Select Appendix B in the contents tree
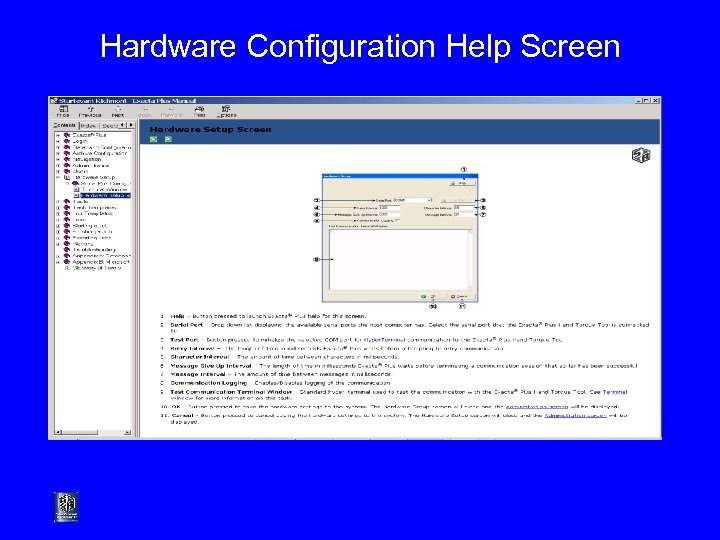 (101, 262)
